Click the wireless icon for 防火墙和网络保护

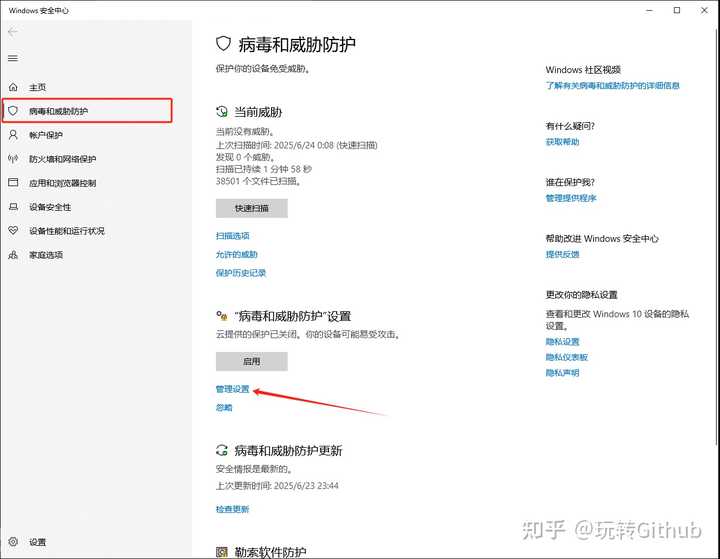[13, 159]
